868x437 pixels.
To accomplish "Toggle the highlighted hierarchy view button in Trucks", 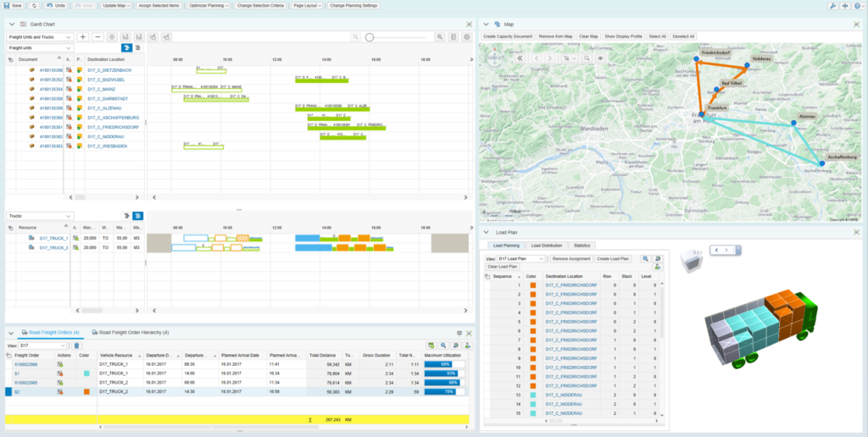I will point(137,216).
